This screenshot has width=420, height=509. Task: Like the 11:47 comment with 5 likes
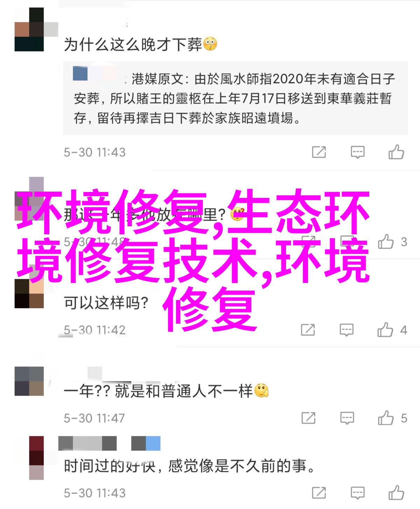click(x=385, y=418)
